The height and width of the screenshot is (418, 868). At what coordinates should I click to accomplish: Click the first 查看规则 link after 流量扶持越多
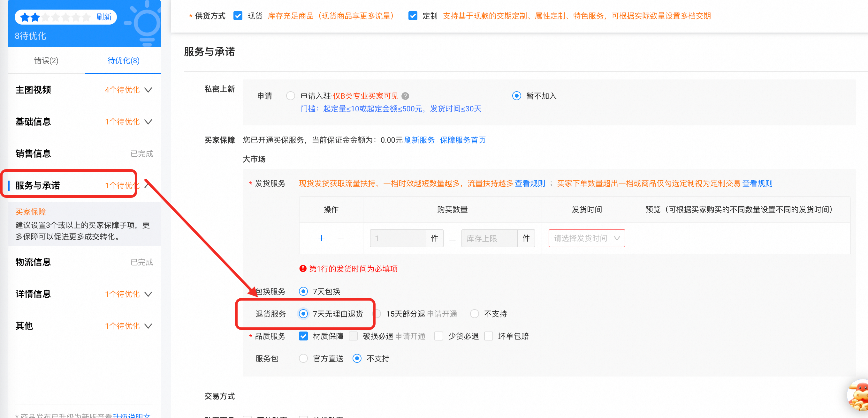[x=530, y=183]
